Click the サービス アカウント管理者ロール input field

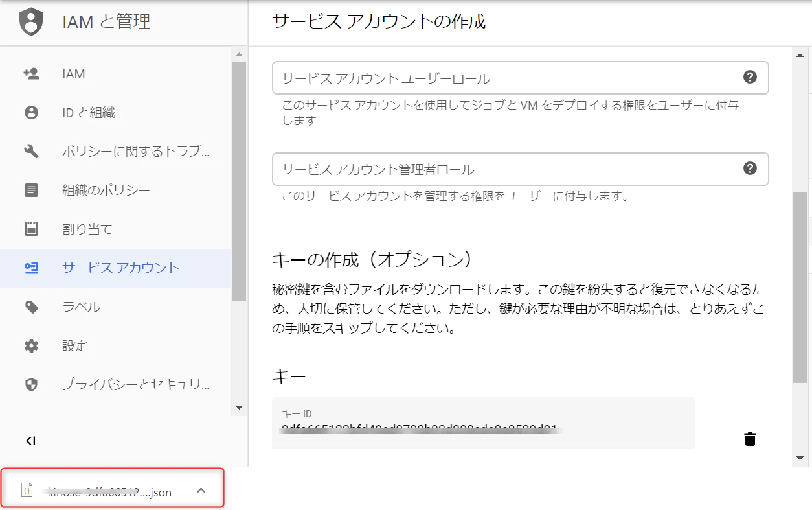pos(520,169)
